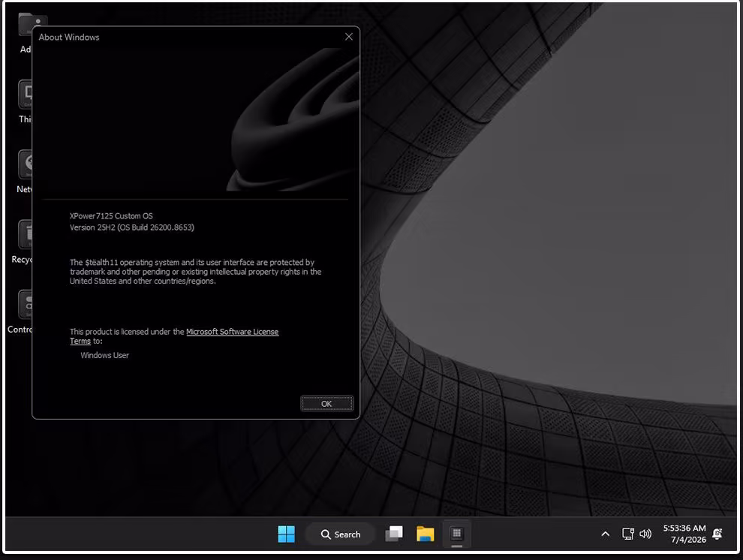Select the Network desktop icon
Viewport: 743px width, 560px height.
point(24,171)
